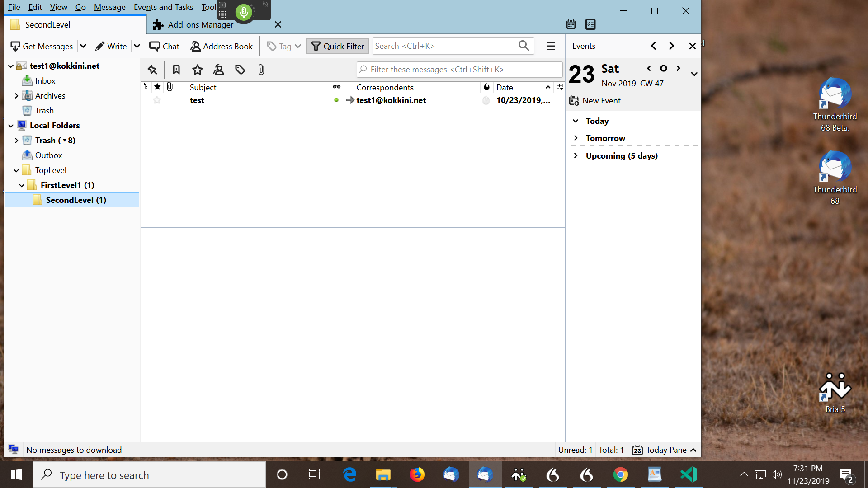Click the message filter input field
The height and width of the screenshot is (488, 868).
(459, 69)
